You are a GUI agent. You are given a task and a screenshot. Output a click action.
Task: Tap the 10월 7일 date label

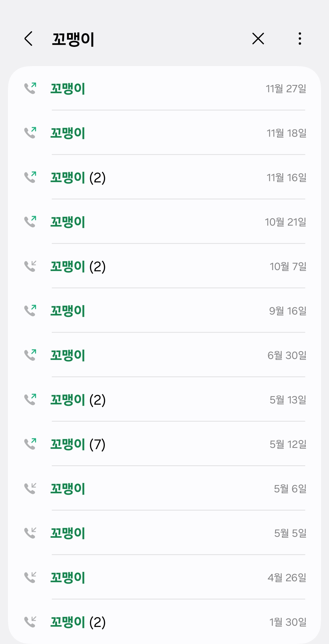click(288, 266)
